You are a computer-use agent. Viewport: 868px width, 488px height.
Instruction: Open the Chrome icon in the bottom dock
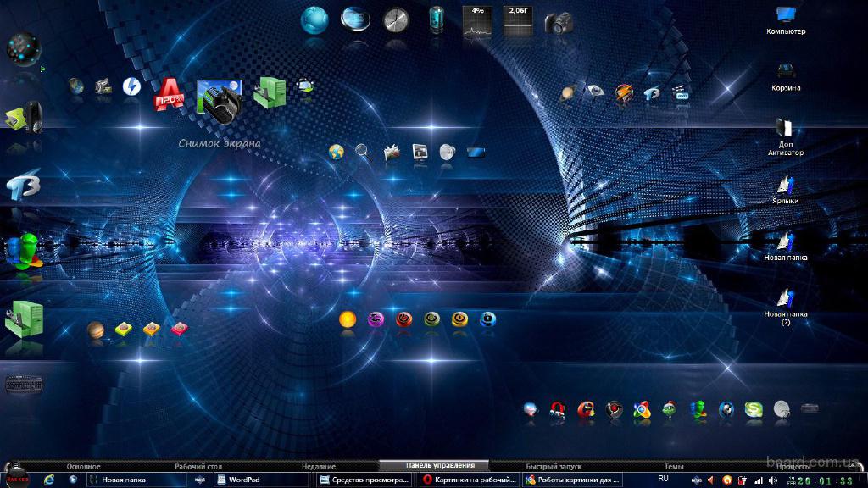pyautogui.click(x=642, y=410)
